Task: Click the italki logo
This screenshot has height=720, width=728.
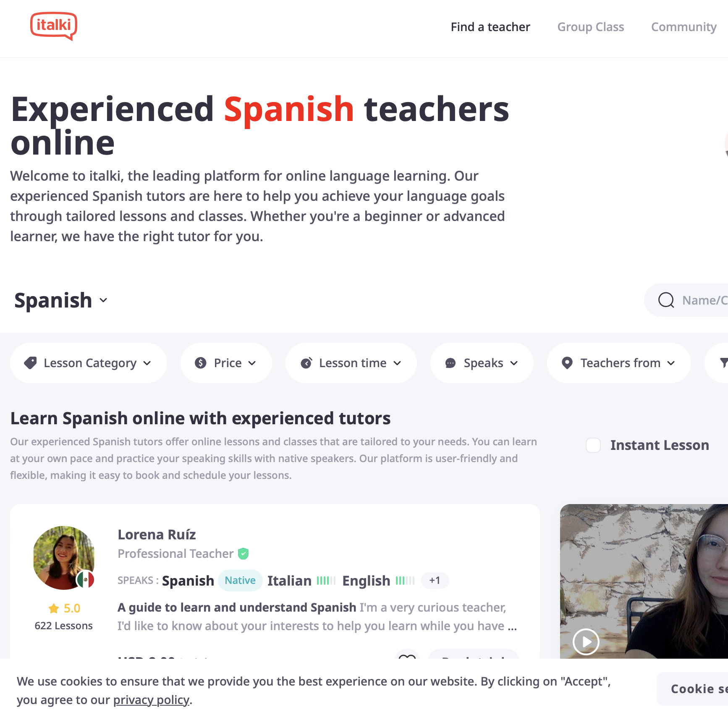Action: (54, 26)
